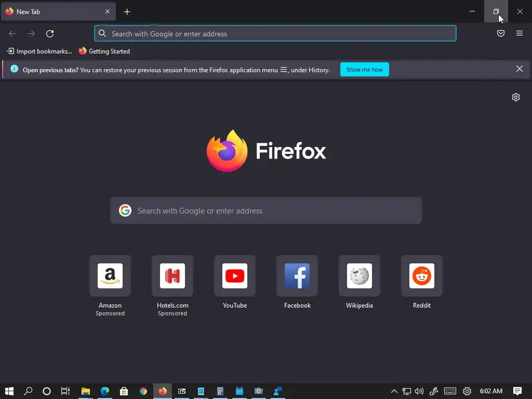Open the volume control in tray
Screen dimensions: 532x399
(419, 391)
